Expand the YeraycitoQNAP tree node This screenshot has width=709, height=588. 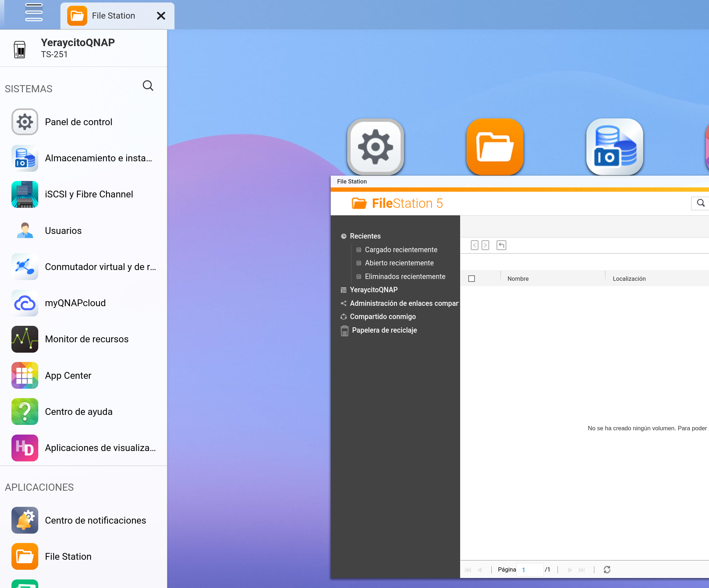pyautogui.click(x=374, y=290)
